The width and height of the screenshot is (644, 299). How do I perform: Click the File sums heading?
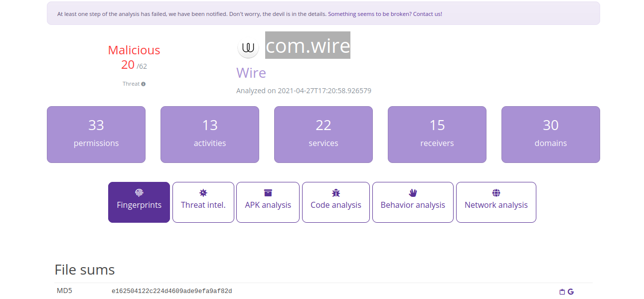[85, 270]
